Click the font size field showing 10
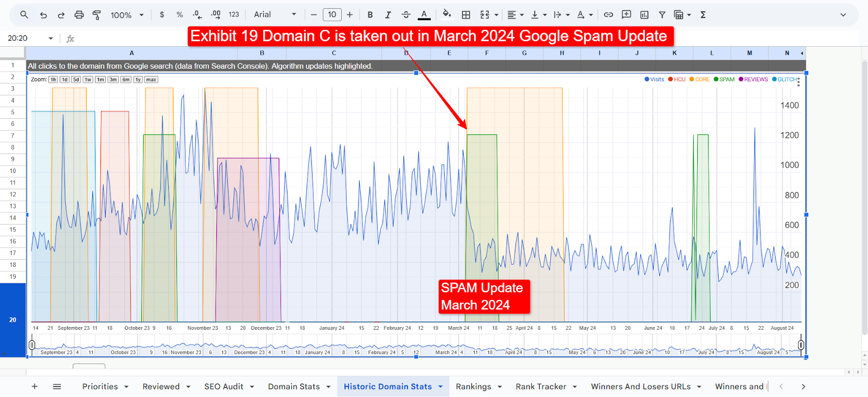 (x=332, y=15)
